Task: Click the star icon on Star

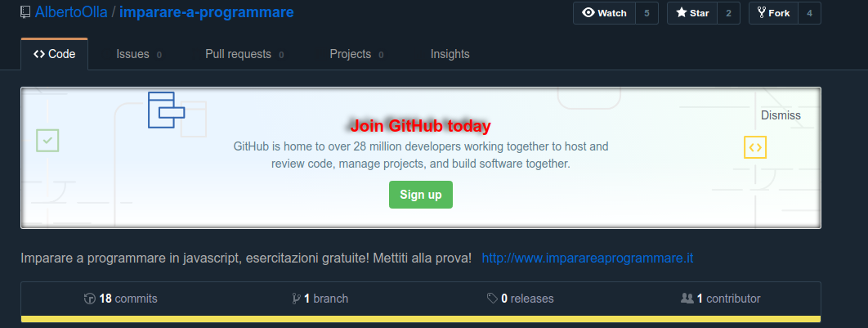Action: (682, 13)
